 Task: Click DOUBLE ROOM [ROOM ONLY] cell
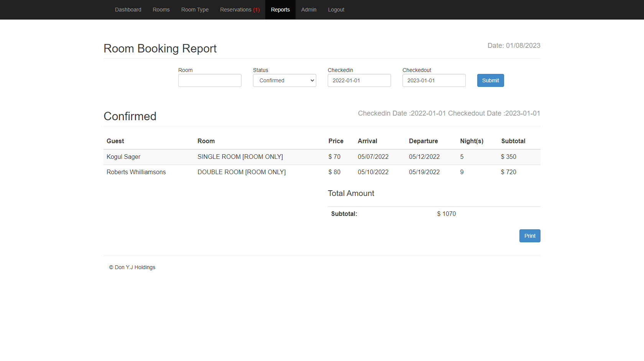click(242, 172)
